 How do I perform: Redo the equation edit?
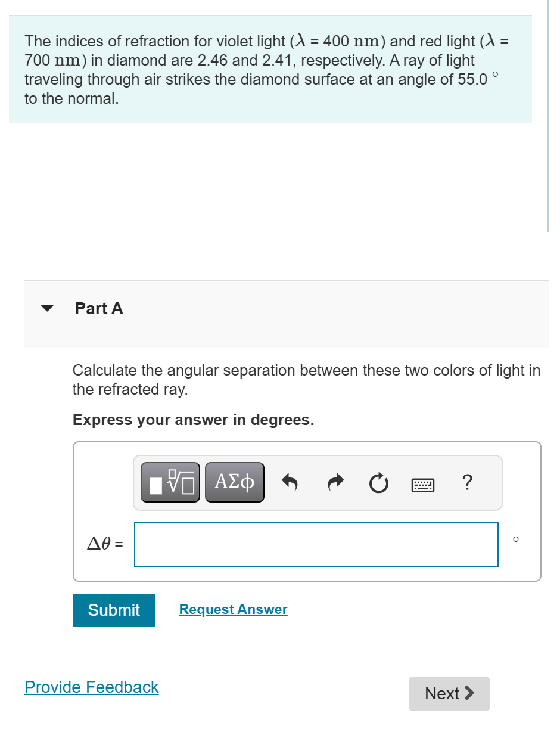(335, 482)
